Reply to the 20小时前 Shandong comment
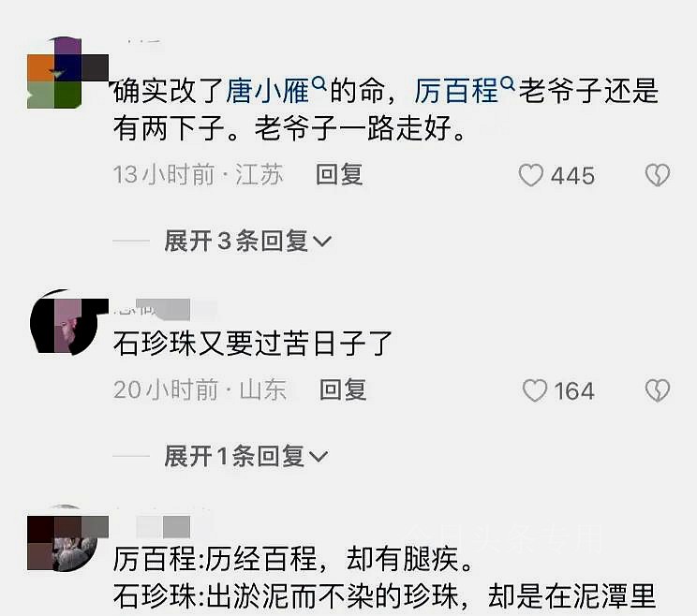Image resolution: width=697 pixels, height=616 pixels. 343,390
